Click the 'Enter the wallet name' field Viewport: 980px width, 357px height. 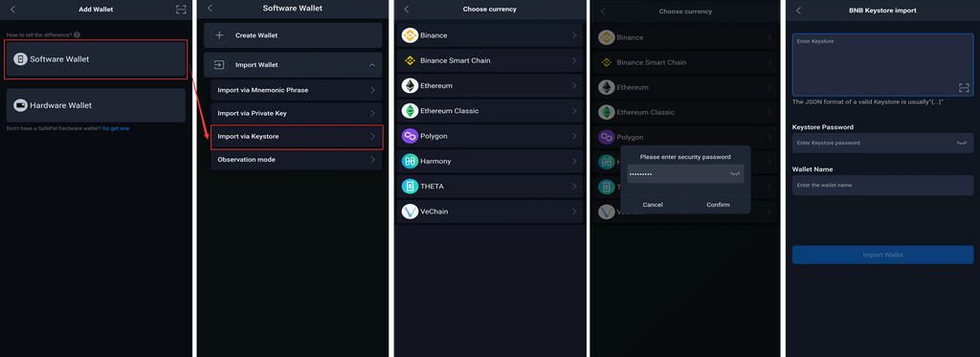click(x=882, y=185)
